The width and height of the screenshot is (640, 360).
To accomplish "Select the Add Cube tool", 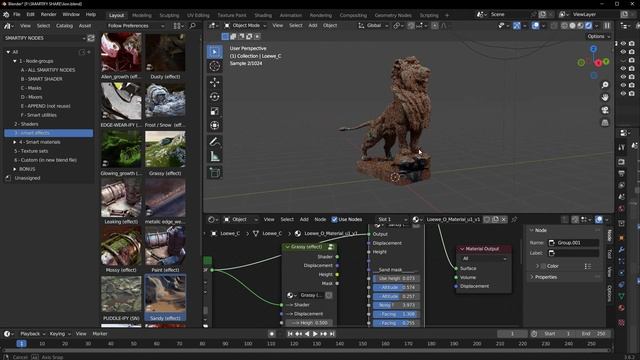I will click(x=215, y=172).
